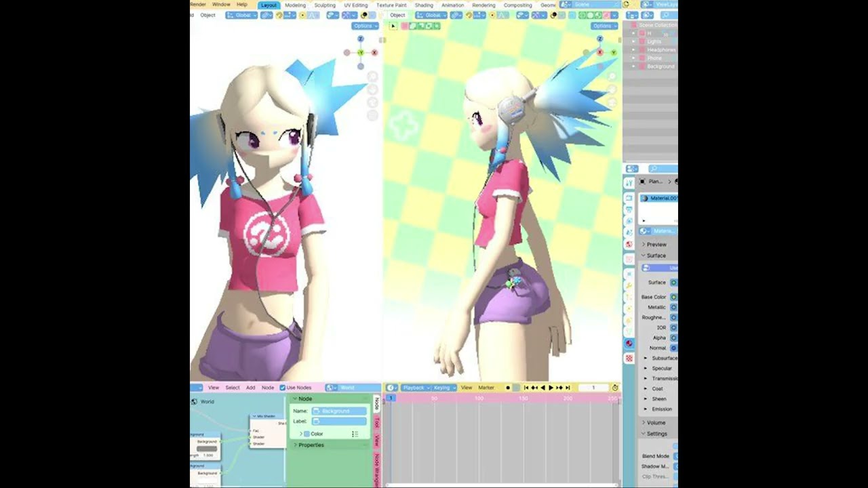Open the Keying dropdown in timeline
Image resolution: width=868 pixels, height=488 pixels.
coord(445,388)
